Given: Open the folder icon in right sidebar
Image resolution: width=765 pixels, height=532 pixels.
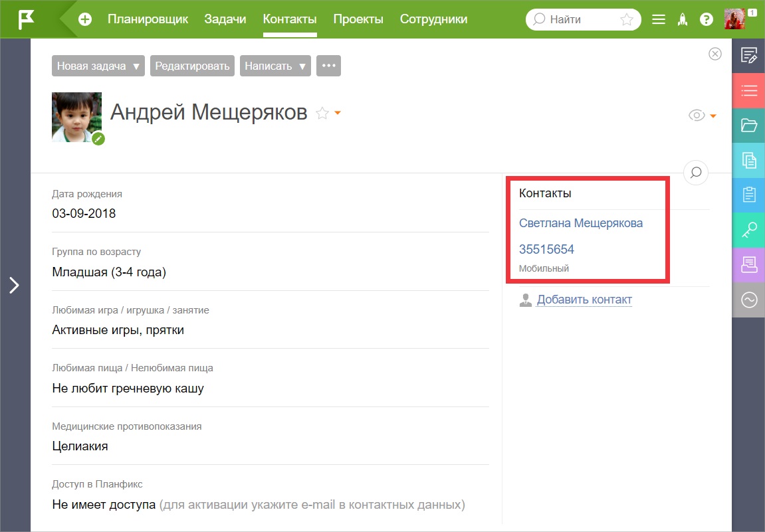Looking at the screenshot, I should click(749, 126).
